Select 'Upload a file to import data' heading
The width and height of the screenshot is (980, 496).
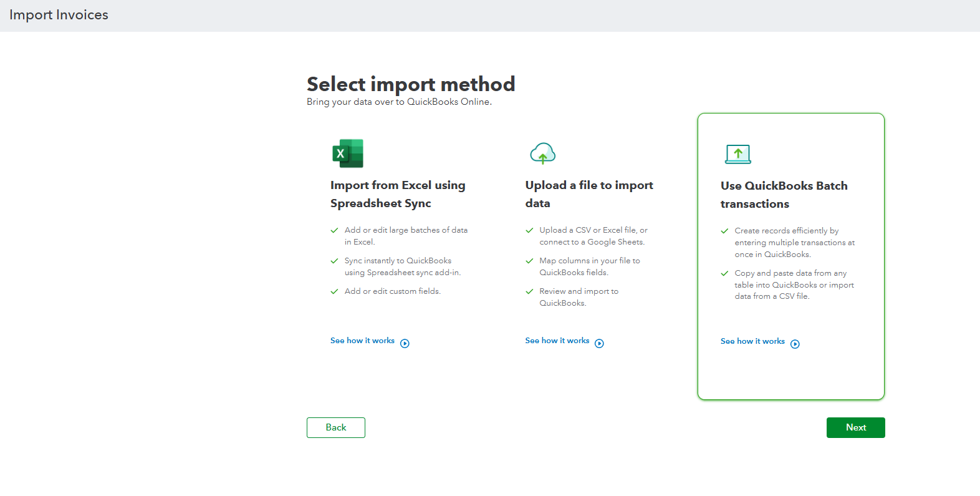589,194
